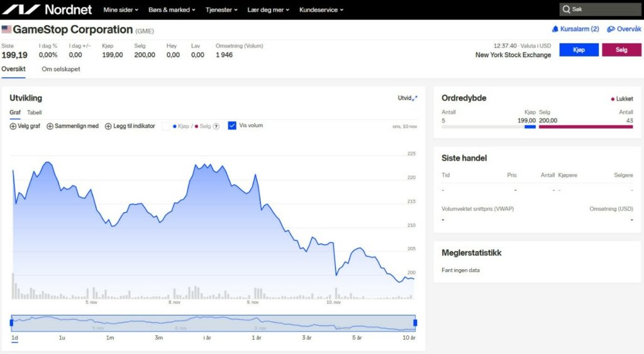Image resolution: width=644 pixels, height=354 pixels.
Task: Click the Overvåk eye icon
Action: pos(611,29)
